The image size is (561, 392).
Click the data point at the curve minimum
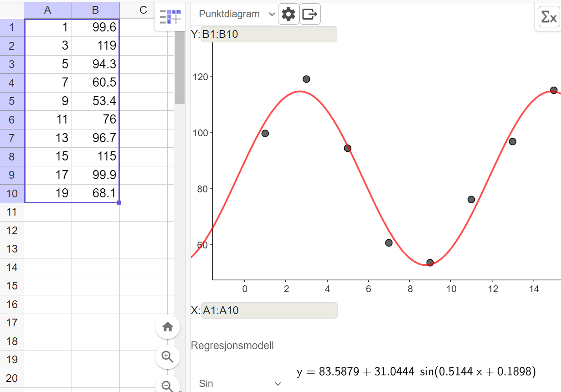[430, 263]
